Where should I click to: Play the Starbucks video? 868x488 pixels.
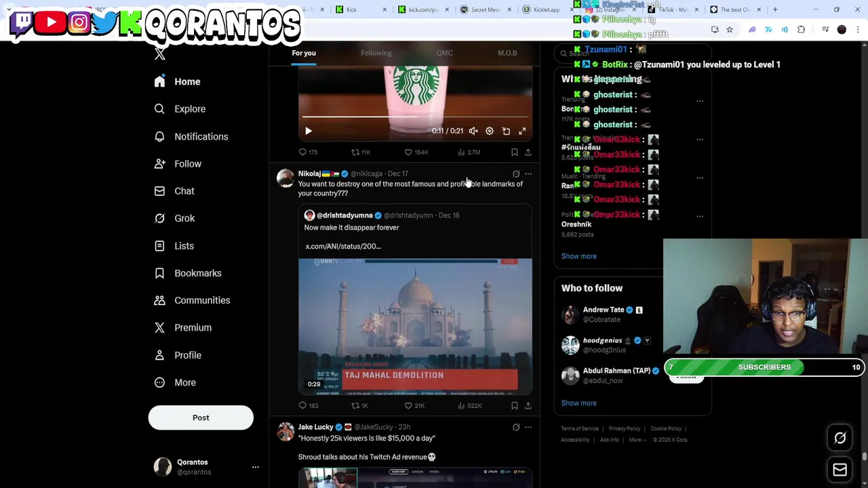click(308, 131)
